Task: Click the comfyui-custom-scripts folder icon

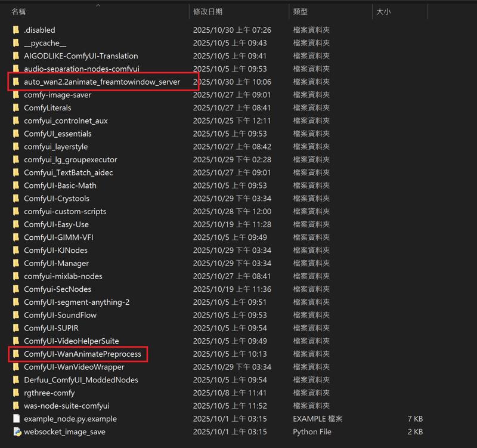Action: [16, 212]
